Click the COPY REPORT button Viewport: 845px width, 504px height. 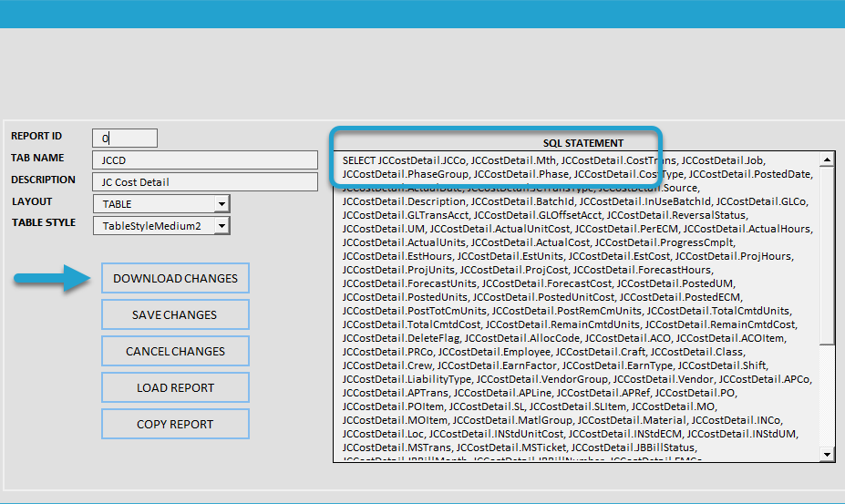(x=175, y=424)
